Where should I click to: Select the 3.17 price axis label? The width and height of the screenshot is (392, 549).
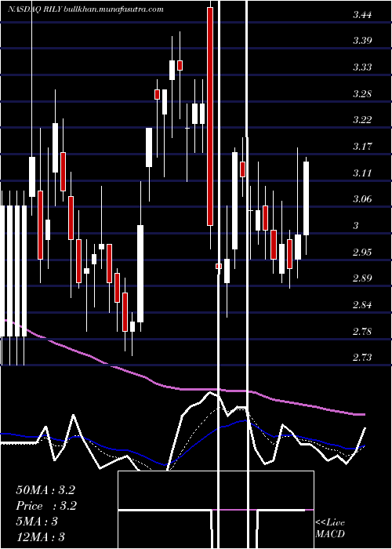point(362,147)
